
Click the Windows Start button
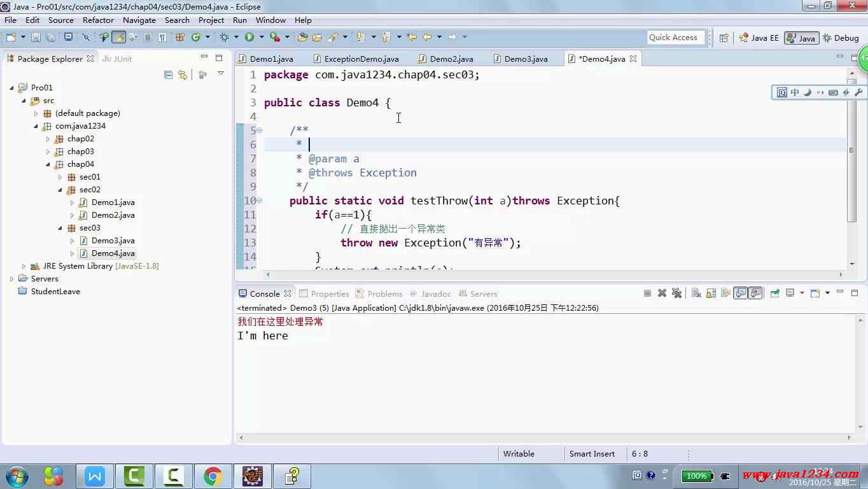coord(17,476)
